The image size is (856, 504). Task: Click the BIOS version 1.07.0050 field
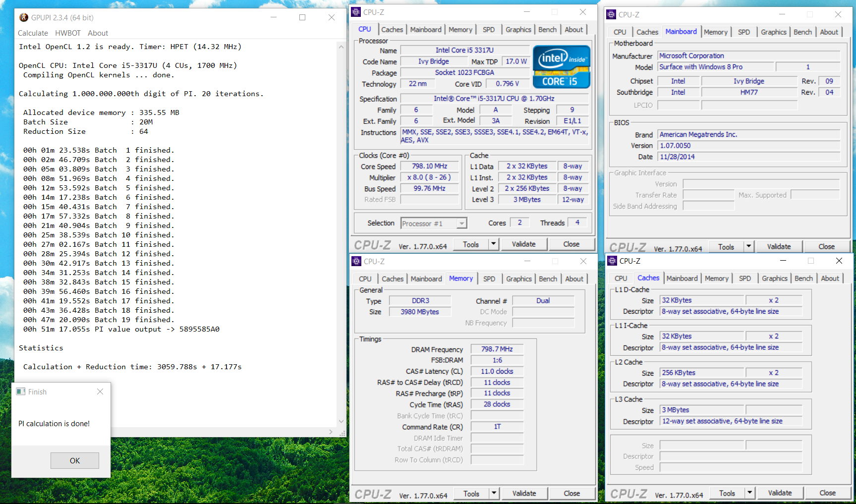[x=748, y=145]
